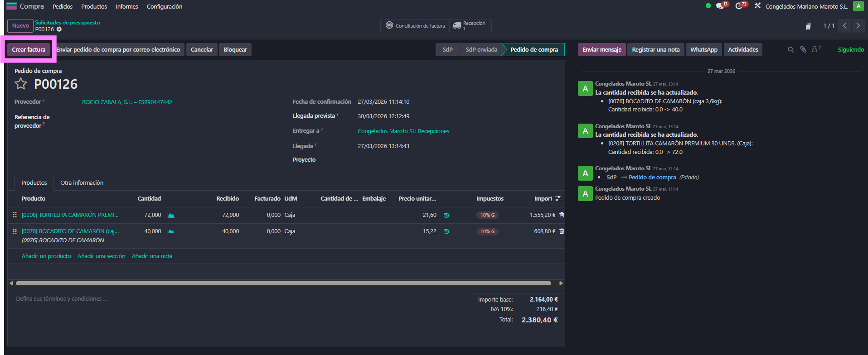Open the forecast chart icon for TORTILLITA CAMARÓN

click(171, 215)
